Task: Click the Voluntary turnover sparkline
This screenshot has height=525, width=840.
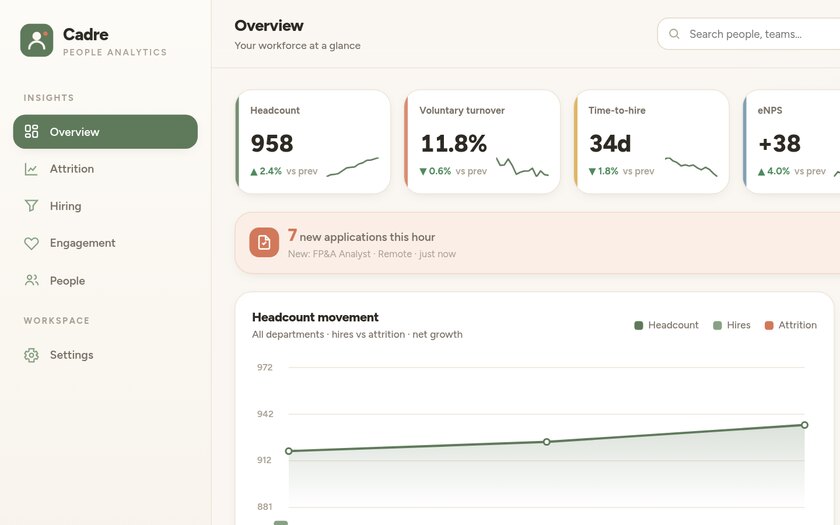Action: point(522,167)
